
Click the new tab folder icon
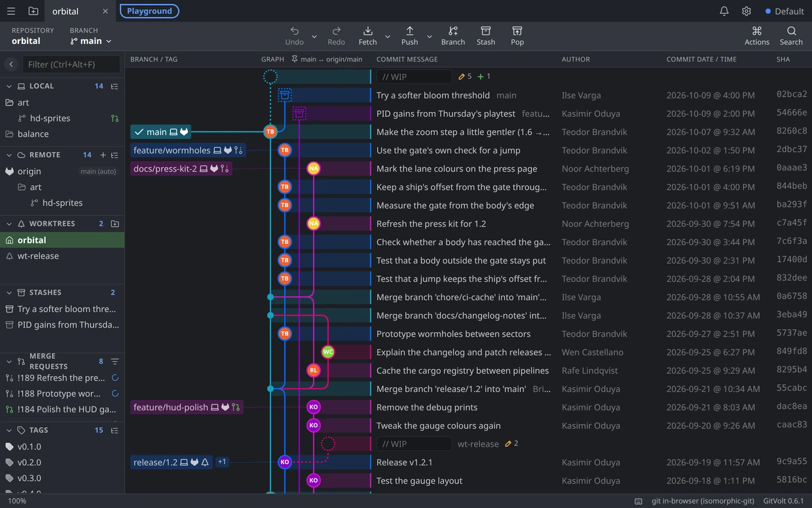coord(33,11)
